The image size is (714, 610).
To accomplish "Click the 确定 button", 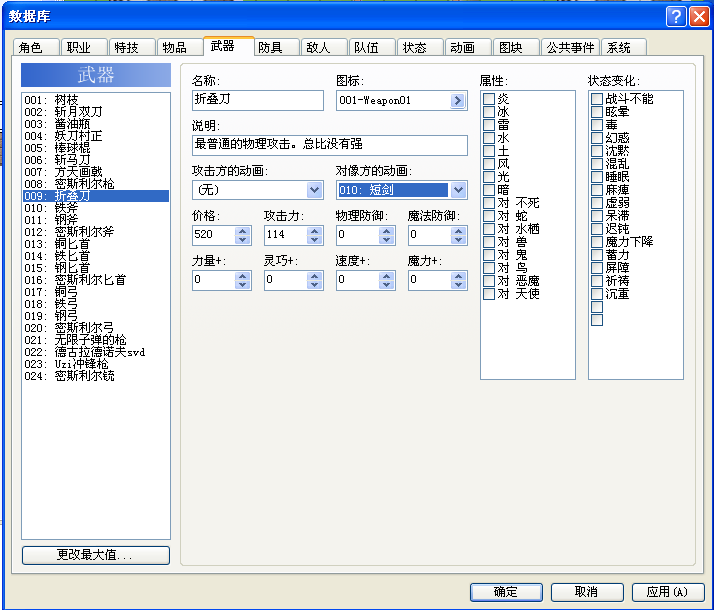I will click(506, 592).
